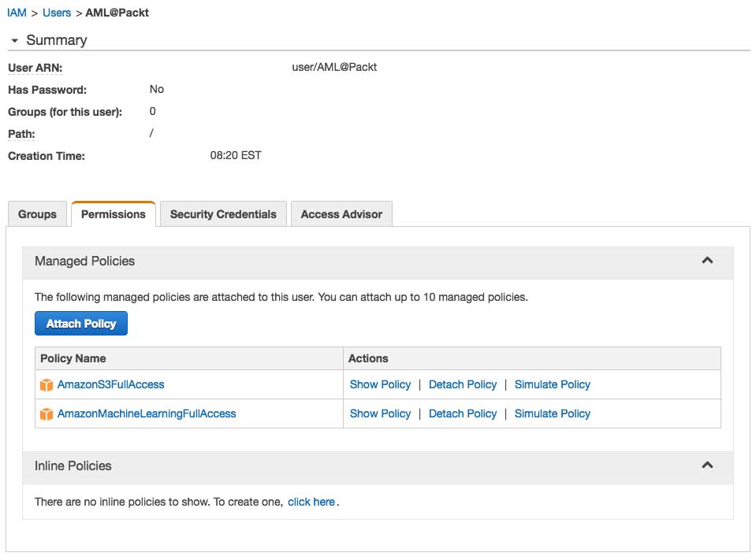The height and width of the screenshot is (560, 756).
Task: Open the AmazonMachineLearningFullAccess policy link
Action: (x=147, y=414)
